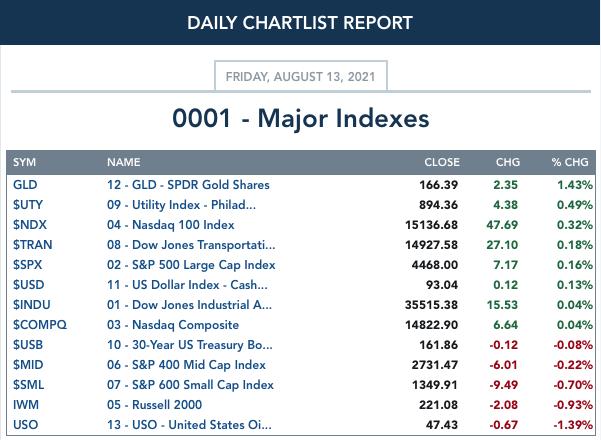This screenshot has width=601, height=440.
Task: Open S&P 600 Small Cap Index link
Action: (x=190, y=384)
